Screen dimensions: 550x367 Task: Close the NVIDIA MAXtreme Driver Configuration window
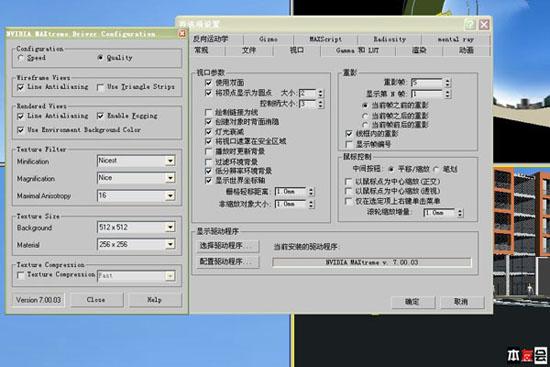(x=182, y=34)
